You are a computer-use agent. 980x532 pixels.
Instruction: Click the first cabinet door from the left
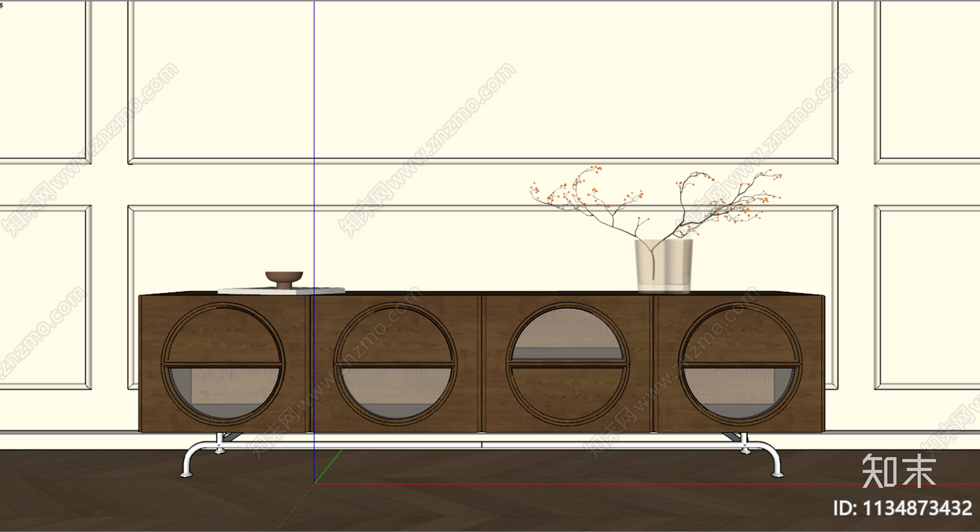223,364
